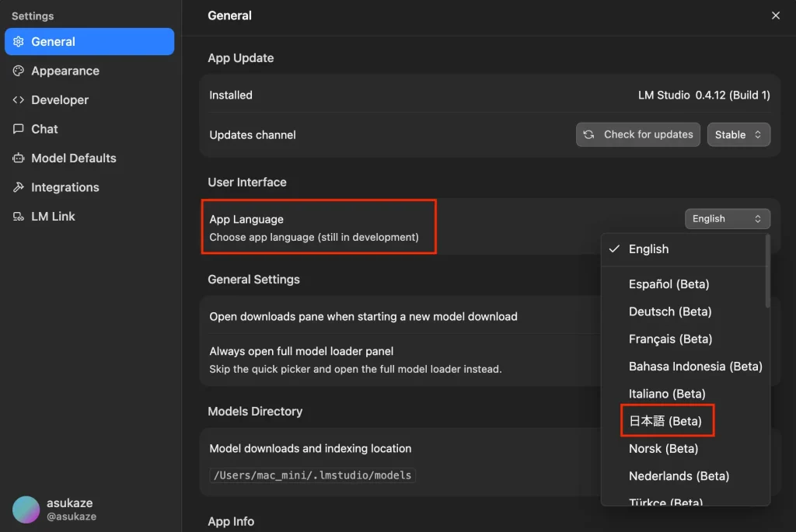Open the Stable updates channel dropdown
The image size is (796, 532).
click(x=738, y=134)
